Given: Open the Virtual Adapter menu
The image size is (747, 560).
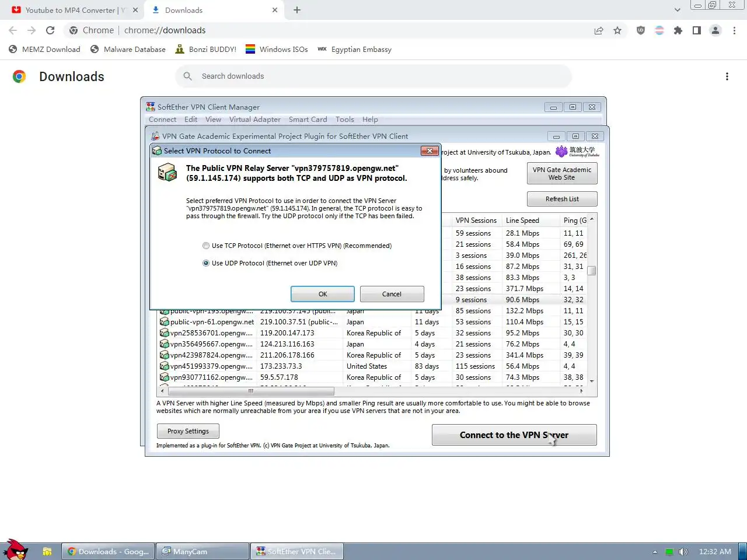Looking at the screenshot, I should click(254, 120).
